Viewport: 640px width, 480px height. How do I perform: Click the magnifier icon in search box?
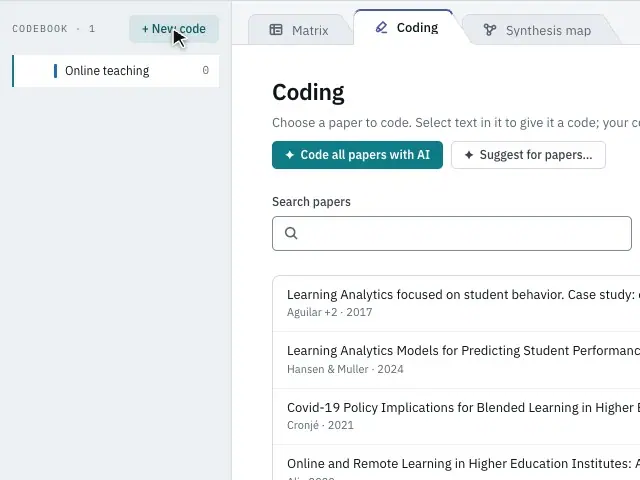pyautogui.click(x=291, y=233)
